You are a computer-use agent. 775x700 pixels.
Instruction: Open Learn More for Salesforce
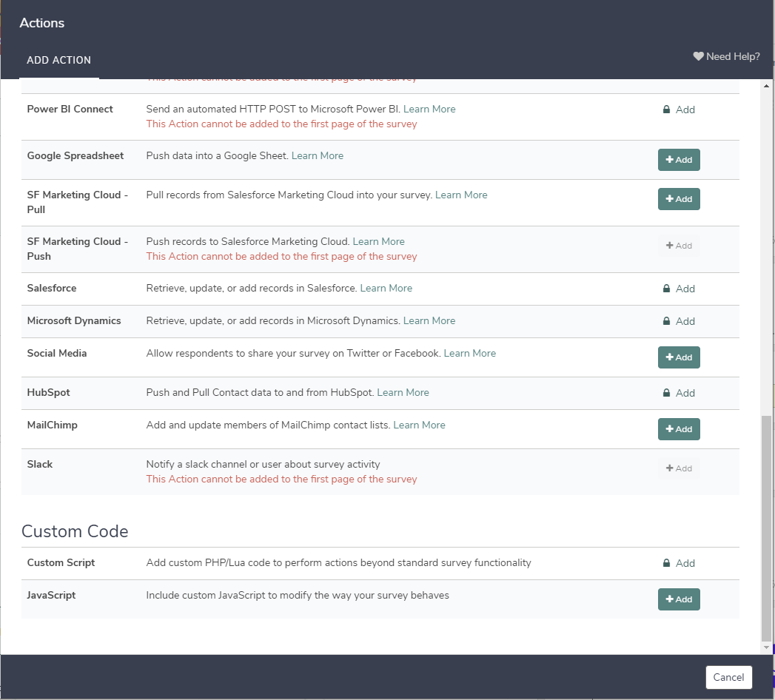386,288
